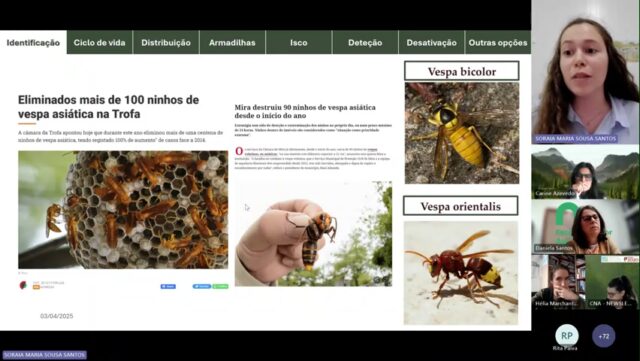This screenshot has height=361, width=640.
Task: Go to the Armadilhas tab
Action: tap(232, 42)
